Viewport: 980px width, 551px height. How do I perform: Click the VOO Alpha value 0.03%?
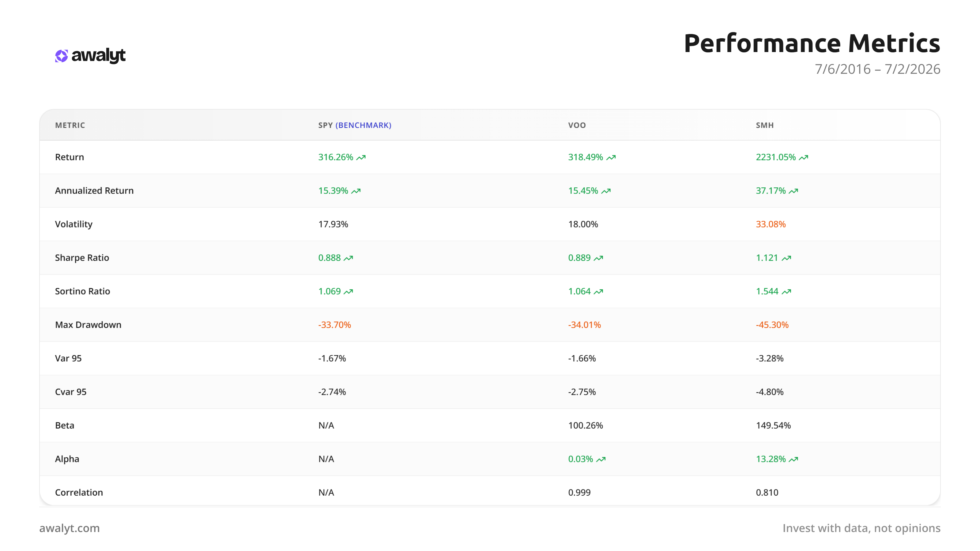tap(581, 459)
